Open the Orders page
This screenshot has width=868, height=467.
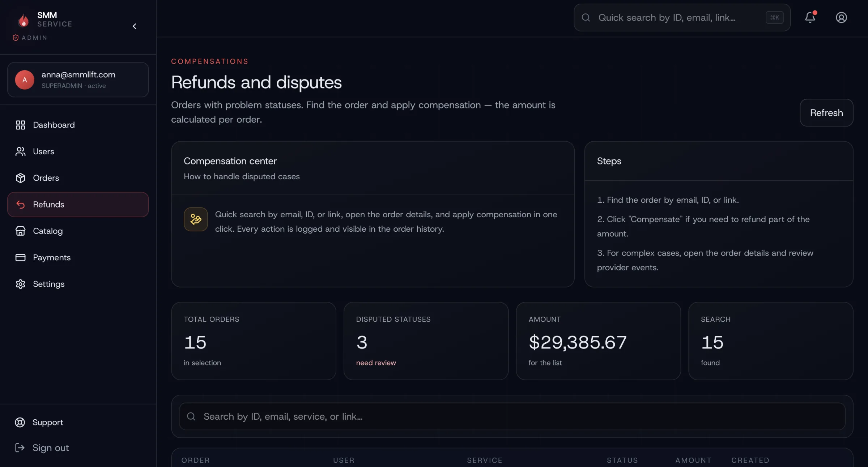point(46,178)
